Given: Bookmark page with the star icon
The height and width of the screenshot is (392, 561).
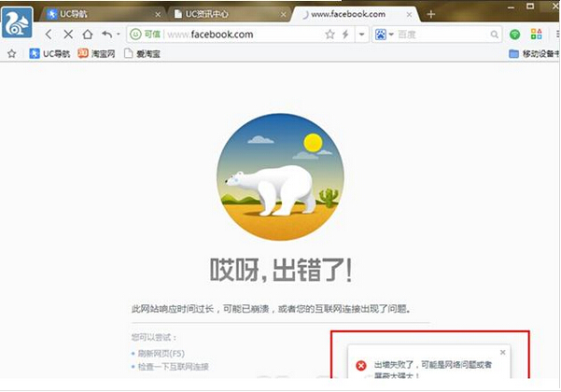Looking at the screenshot, I should (x=330, y=35).
